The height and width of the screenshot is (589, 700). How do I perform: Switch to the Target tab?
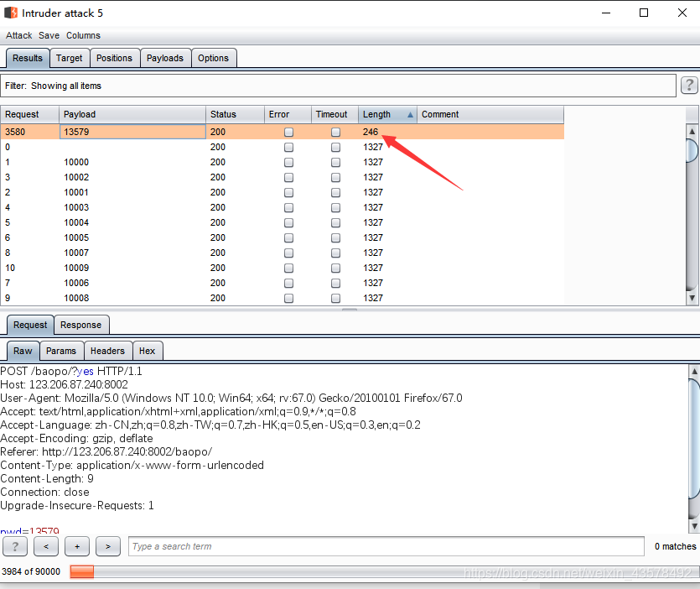click(70, 58)
